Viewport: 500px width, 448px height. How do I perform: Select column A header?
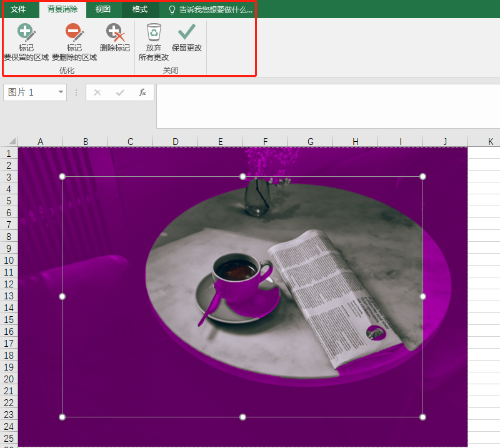pos(41,141)
